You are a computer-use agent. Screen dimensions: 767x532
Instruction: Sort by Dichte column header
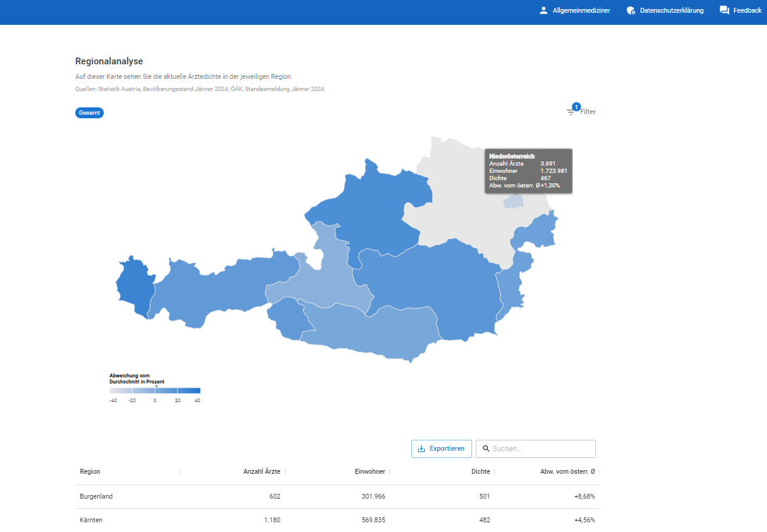point(481,472)
